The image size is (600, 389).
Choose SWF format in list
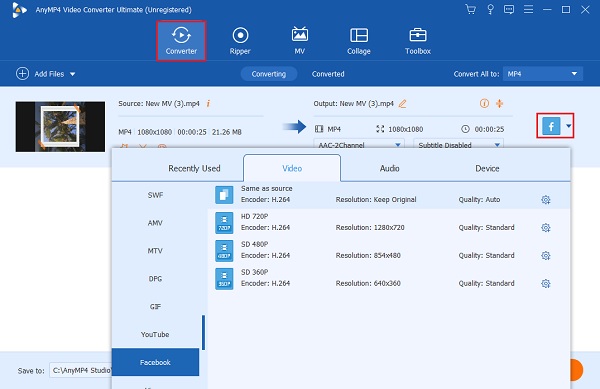pos(155,195)
